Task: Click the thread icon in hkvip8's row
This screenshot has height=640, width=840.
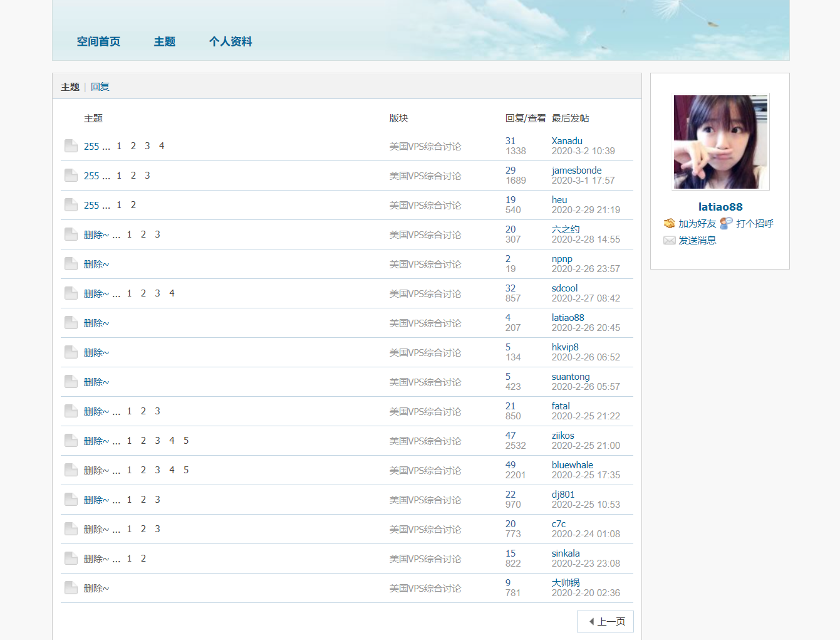Action: pos(71,352)
